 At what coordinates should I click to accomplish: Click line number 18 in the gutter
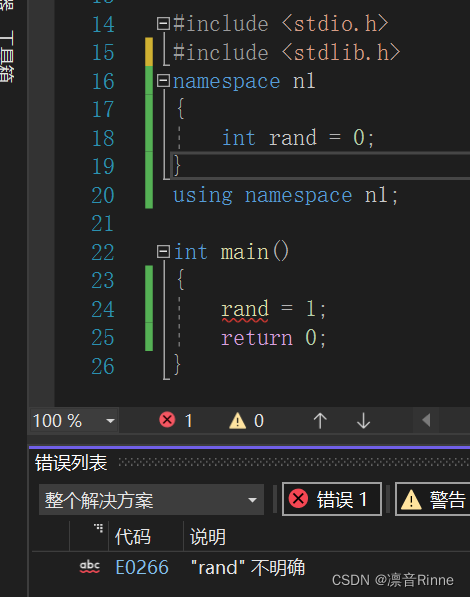(x=103, y=138)
